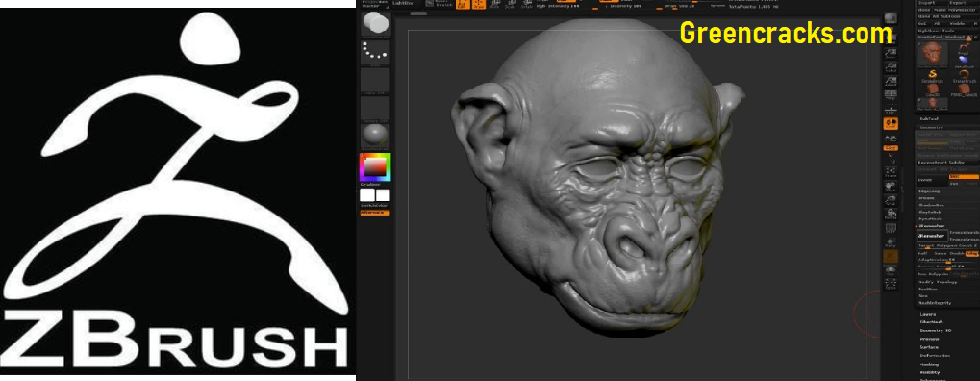980x381 pixels.
Task: Select the AlphaBrush tool
Action: coord(965,60)
